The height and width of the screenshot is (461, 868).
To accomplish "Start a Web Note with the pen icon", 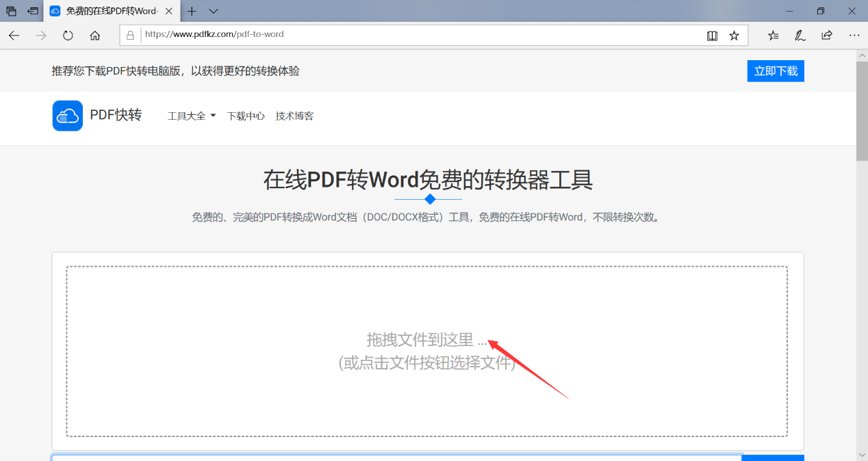I will point(800,35).
